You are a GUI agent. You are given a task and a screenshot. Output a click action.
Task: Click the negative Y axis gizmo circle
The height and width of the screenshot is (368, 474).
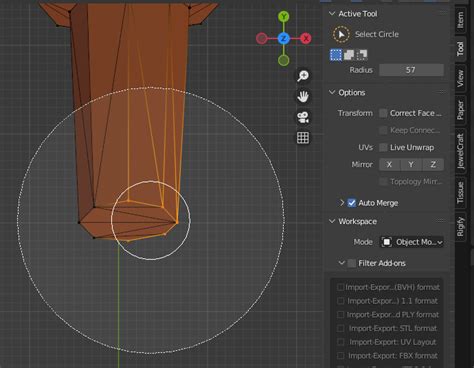click(284, 60)
